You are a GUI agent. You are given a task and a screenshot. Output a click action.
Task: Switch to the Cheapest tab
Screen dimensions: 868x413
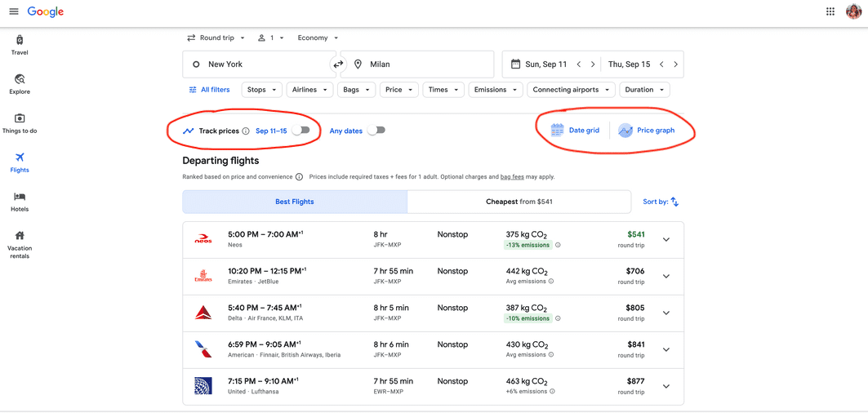519,202
